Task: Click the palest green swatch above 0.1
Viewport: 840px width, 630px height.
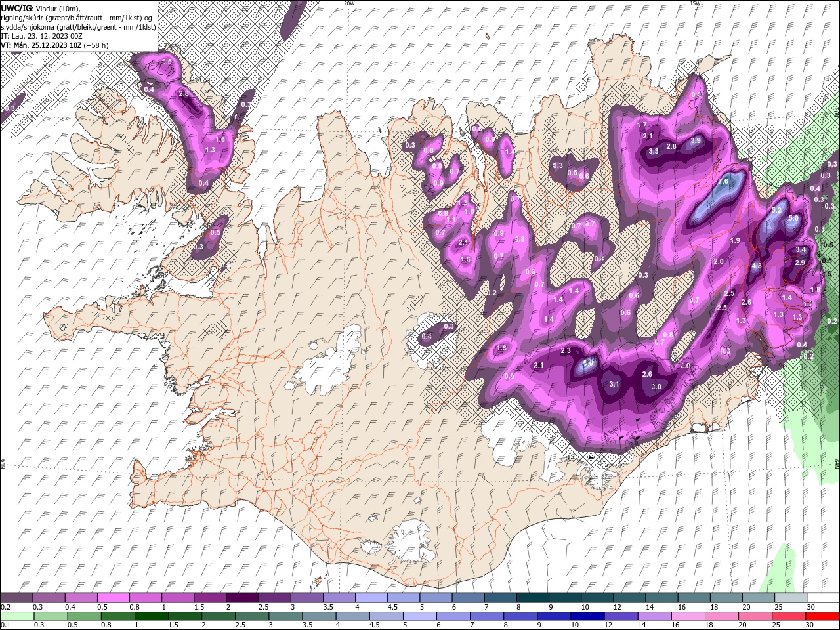Action: 16,616
